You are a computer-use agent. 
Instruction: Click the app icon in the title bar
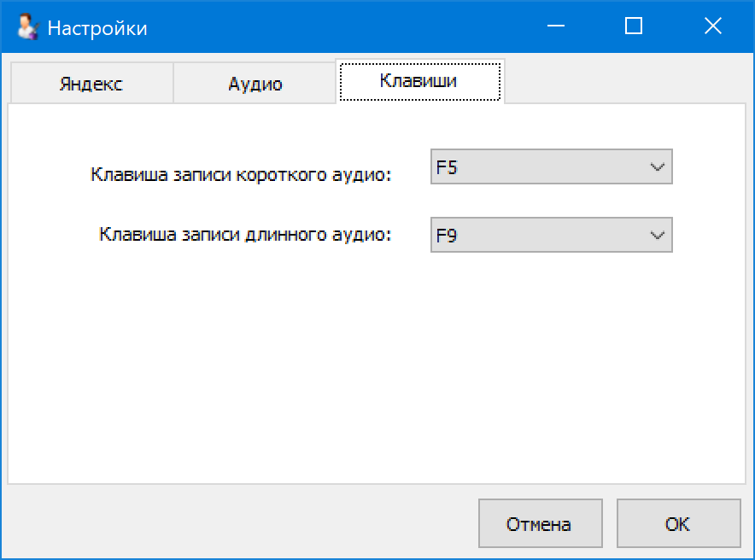28,27
